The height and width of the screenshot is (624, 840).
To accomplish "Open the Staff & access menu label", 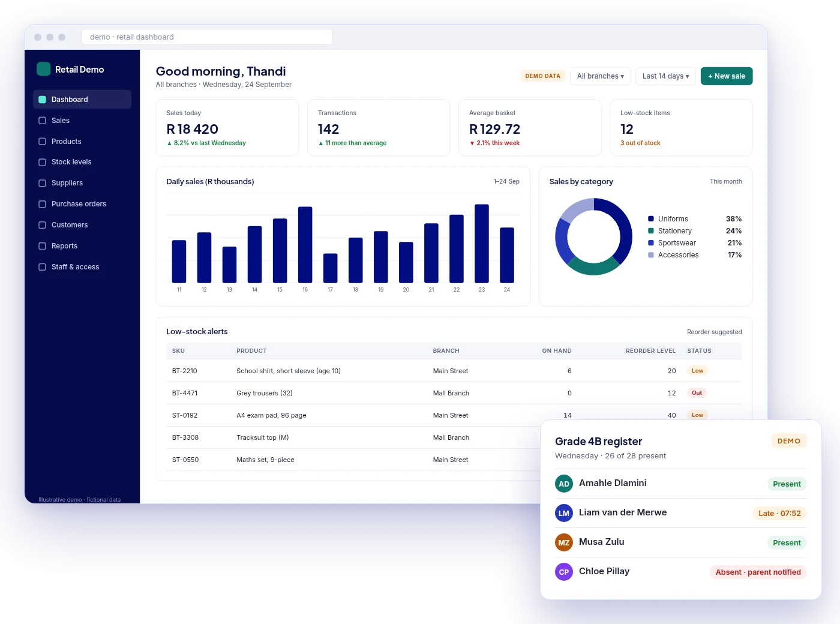I will [x=75, y=267].
